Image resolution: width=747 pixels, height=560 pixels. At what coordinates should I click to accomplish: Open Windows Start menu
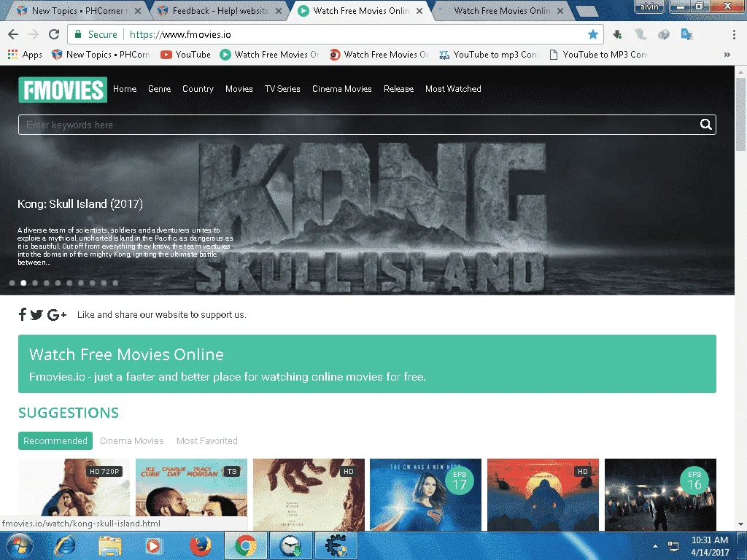19,545
